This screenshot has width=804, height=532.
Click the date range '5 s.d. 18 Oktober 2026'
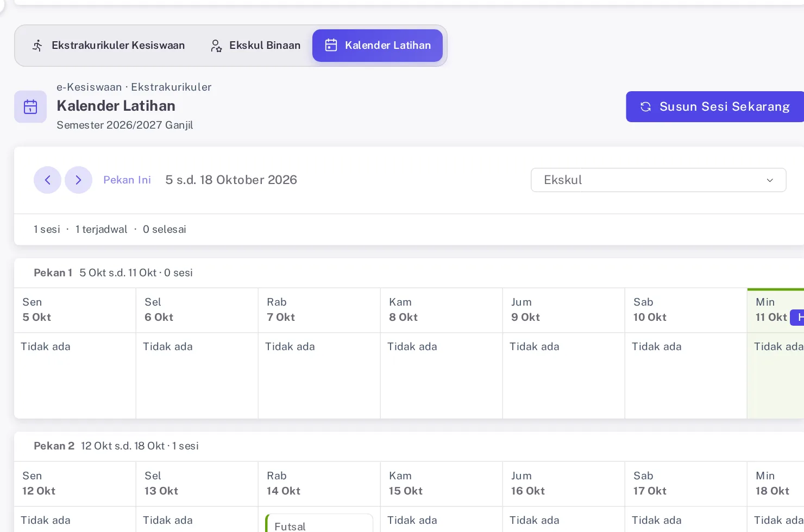pyautogui.click(x=231, y=180)
